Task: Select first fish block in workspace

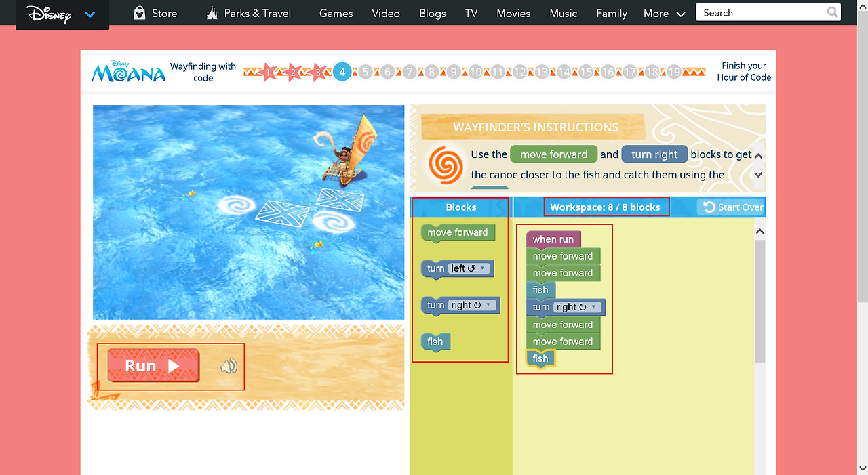Action: tap(540, 290)
